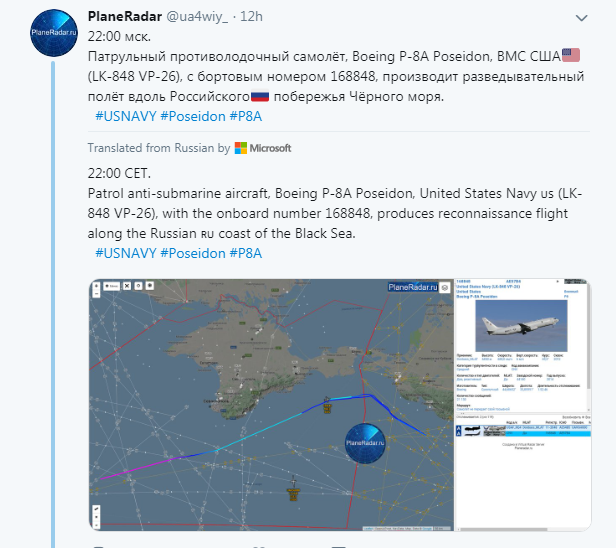Screen dimensions: 616x548
Task: Click the round PlaneRadar.ru radar logo on map
Action: [366, 442]
